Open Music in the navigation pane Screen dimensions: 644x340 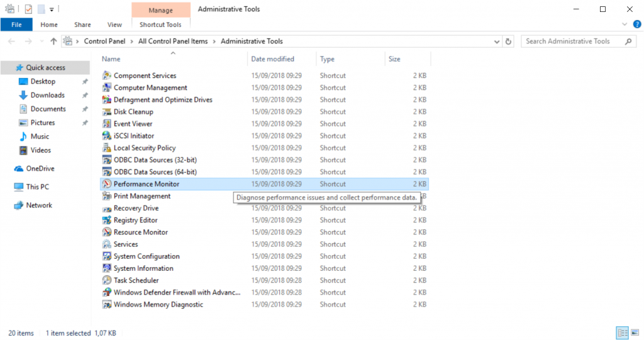point(40,137)
